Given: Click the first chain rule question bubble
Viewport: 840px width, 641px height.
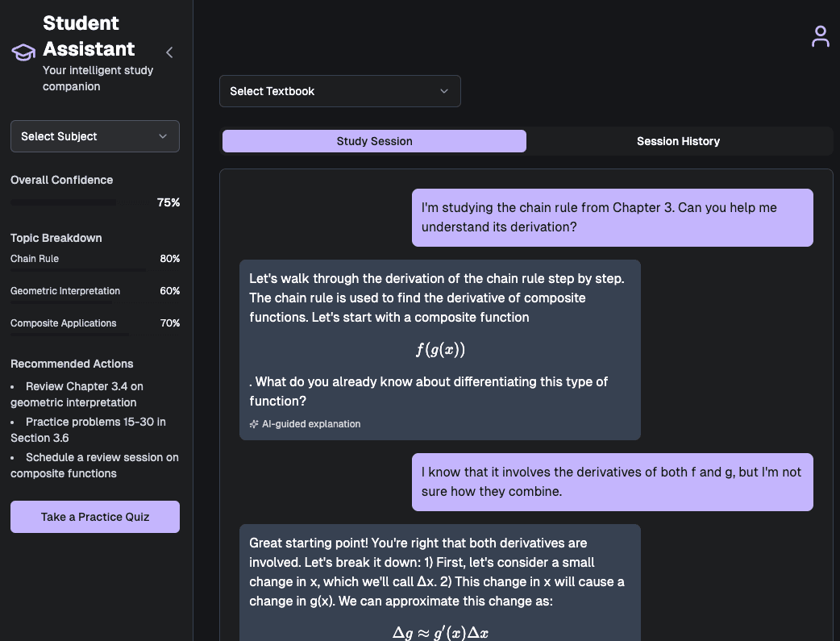Looking at the screenshot, I should click(613, 217).
